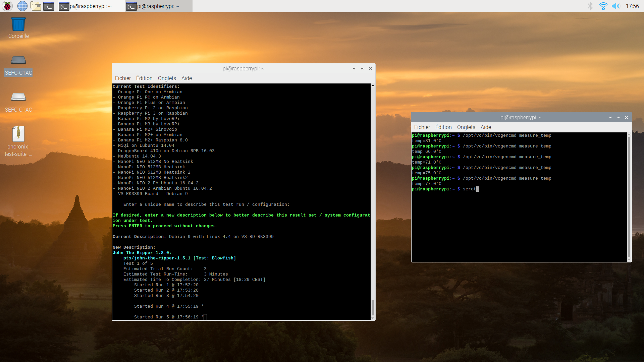This screenshot has width=644, height=362.
Task: Open Aide menu in right terminal
Action: [x=486, y=127]
